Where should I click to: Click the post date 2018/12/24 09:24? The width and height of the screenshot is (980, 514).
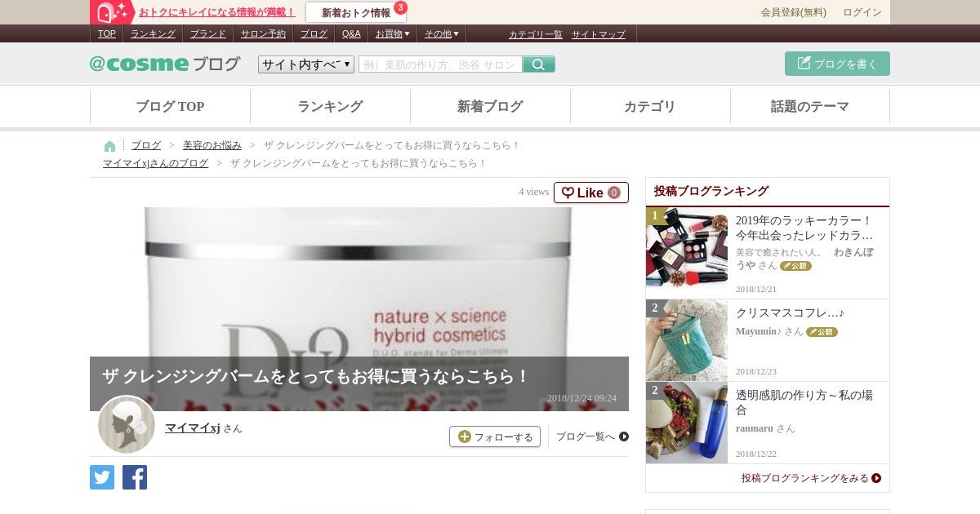pyautogui.click(x=581, y=398)
